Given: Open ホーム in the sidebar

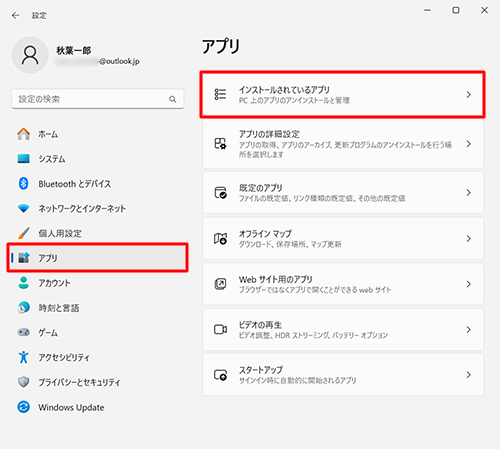Looking at the screenshot, I should click(97, 134).
